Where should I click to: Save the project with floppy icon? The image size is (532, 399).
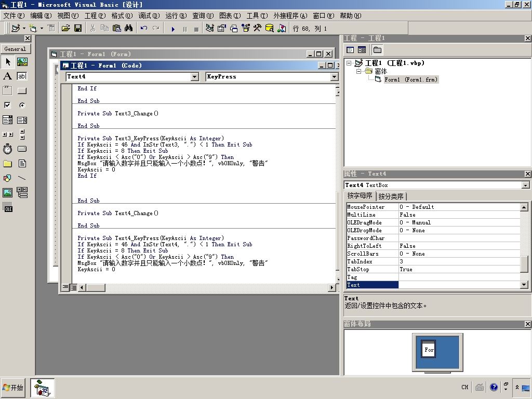(x=78, y=28)
